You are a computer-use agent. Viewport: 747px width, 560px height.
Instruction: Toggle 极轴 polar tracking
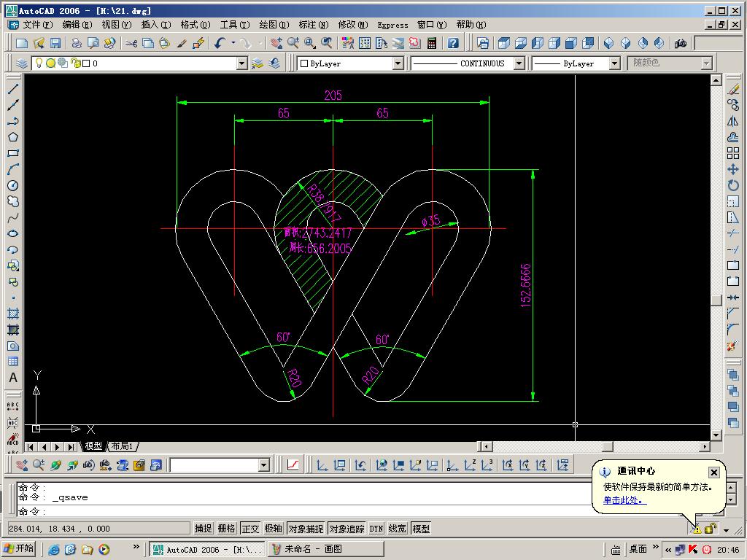point(274,529)
